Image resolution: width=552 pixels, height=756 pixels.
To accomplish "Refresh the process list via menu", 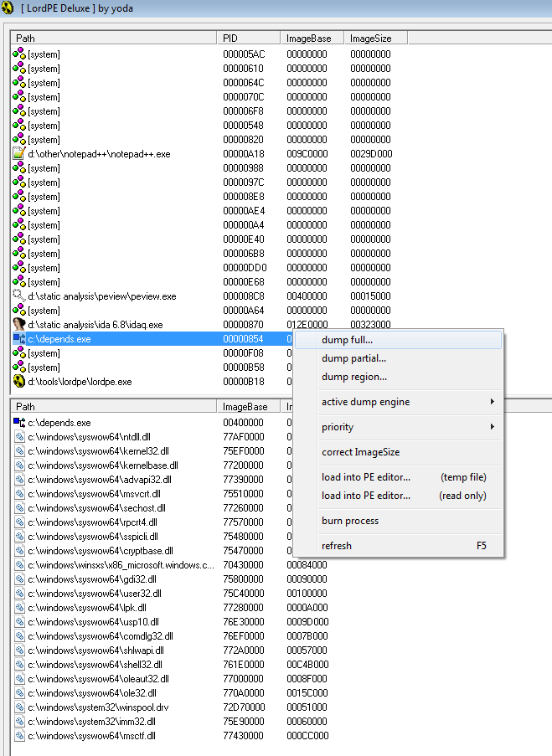I will (x=398, y=546).
